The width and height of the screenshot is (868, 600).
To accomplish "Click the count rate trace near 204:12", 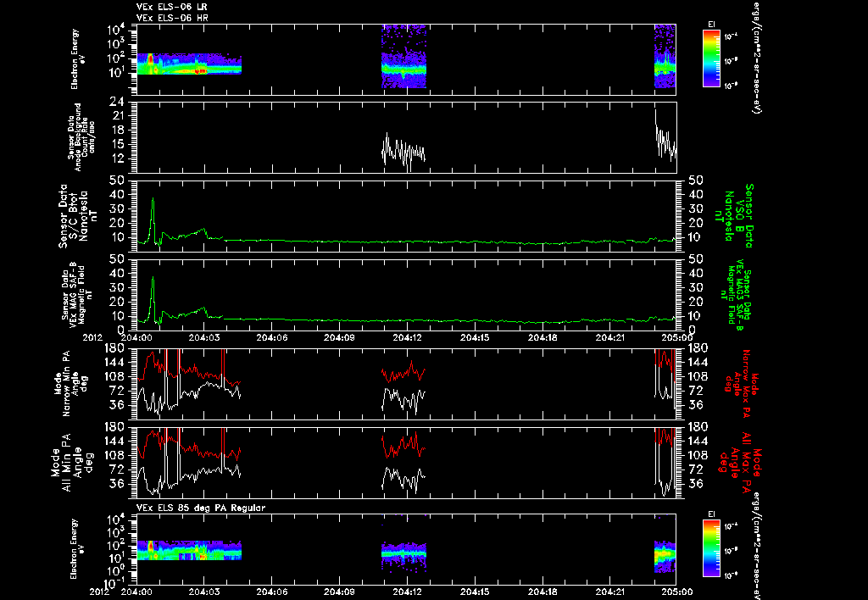I will click(x=404, y=151).
